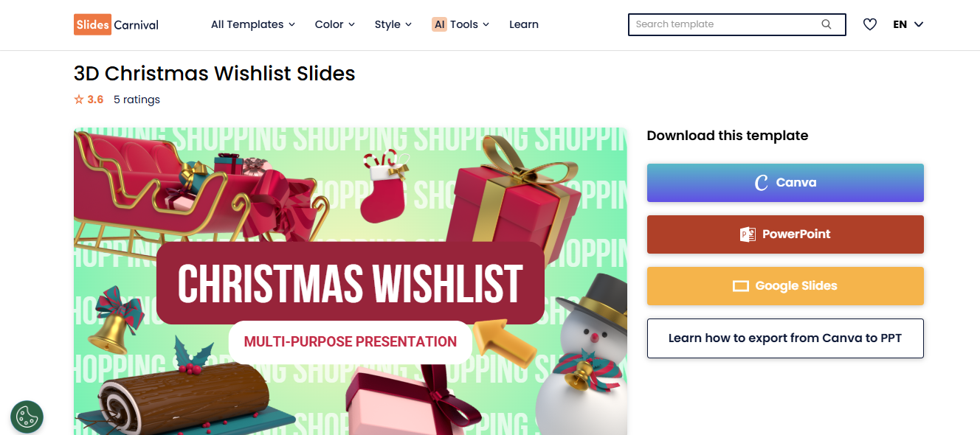Click the PowerPoint logo icon
The width and height of the screenshot is (980, 435).
(x=748, y=234)
